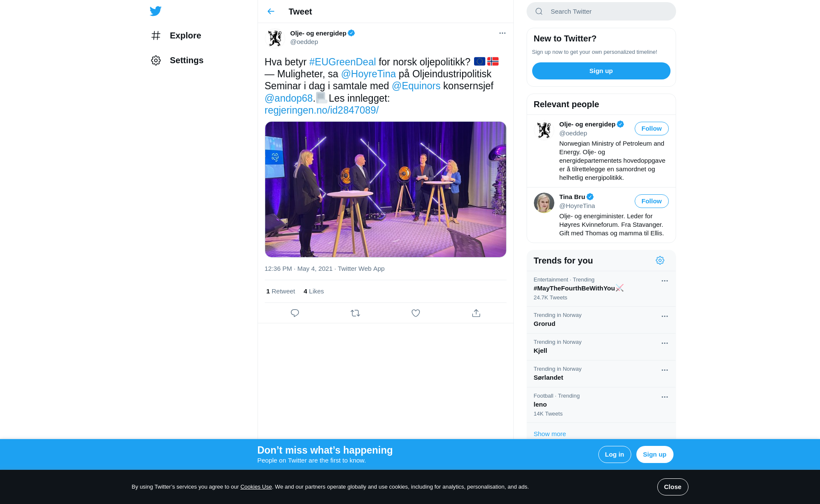Open the Settings menu item

[x=186, y=60]
